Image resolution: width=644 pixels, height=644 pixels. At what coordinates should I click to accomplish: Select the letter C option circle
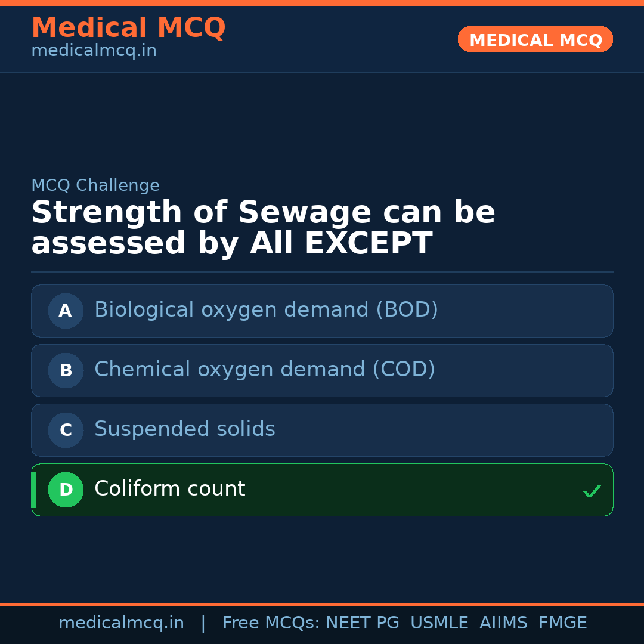pos(66,430)
